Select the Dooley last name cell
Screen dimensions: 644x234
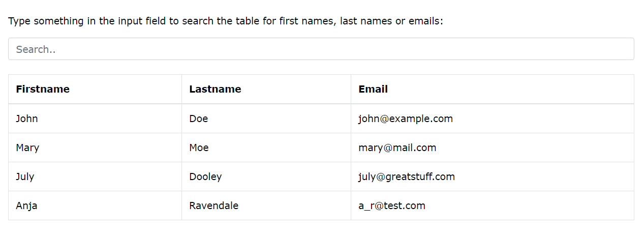(x=205, y=177)
